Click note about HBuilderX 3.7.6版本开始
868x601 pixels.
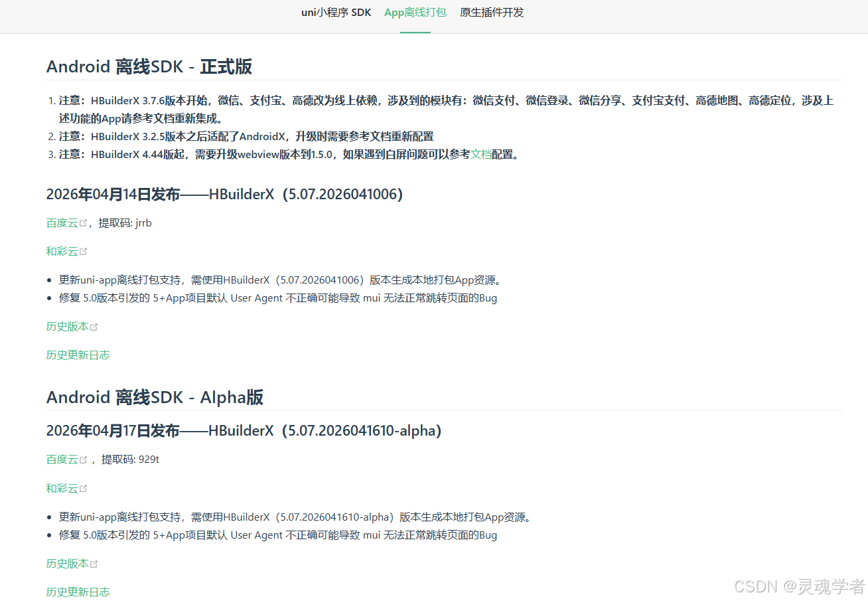point(446,110)
